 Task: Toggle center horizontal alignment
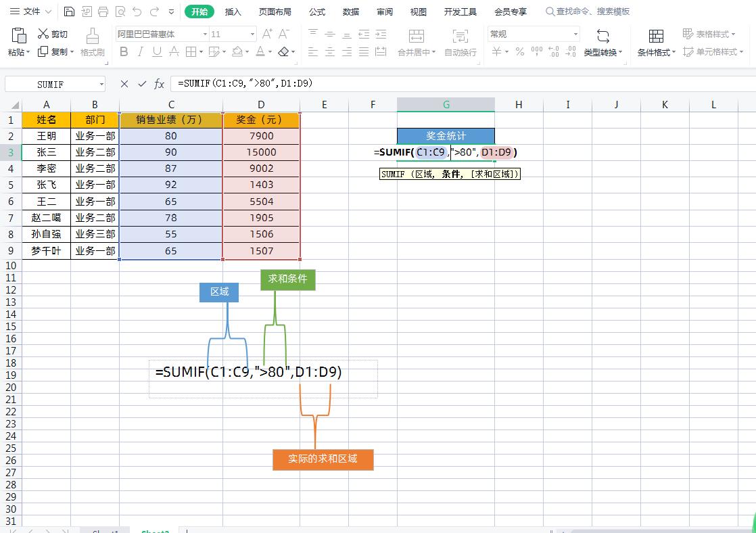point(330,51)
